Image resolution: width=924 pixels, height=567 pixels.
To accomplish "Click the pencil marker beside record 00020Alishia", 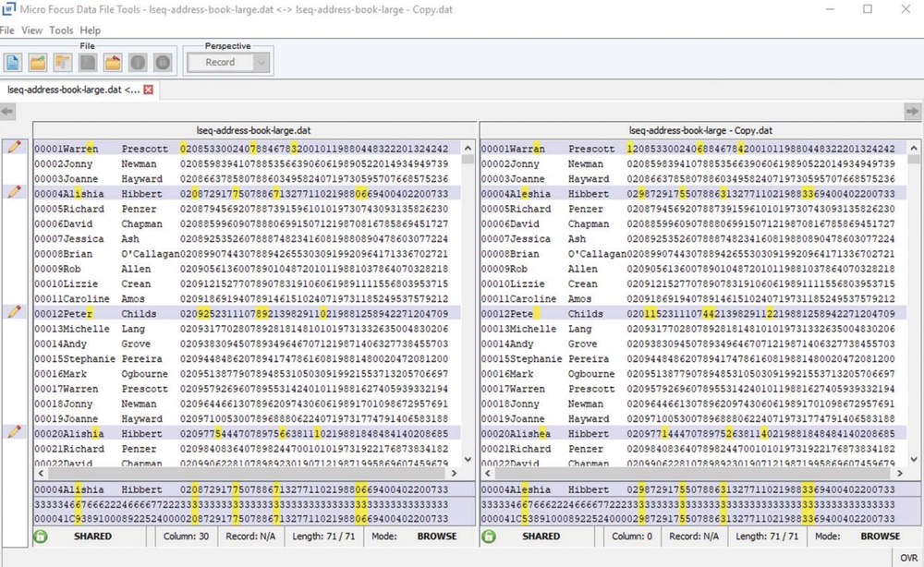I will pos(15,432).
